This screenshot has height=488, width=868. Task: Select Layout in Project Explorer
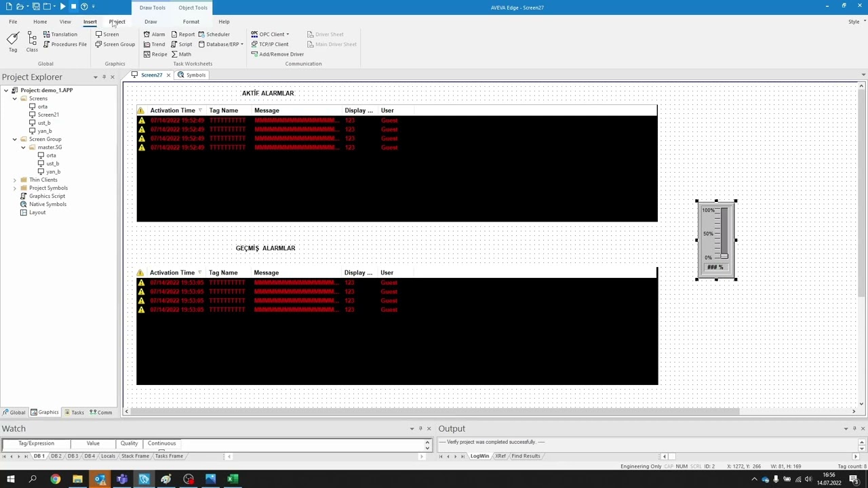(x=37, y=212)
